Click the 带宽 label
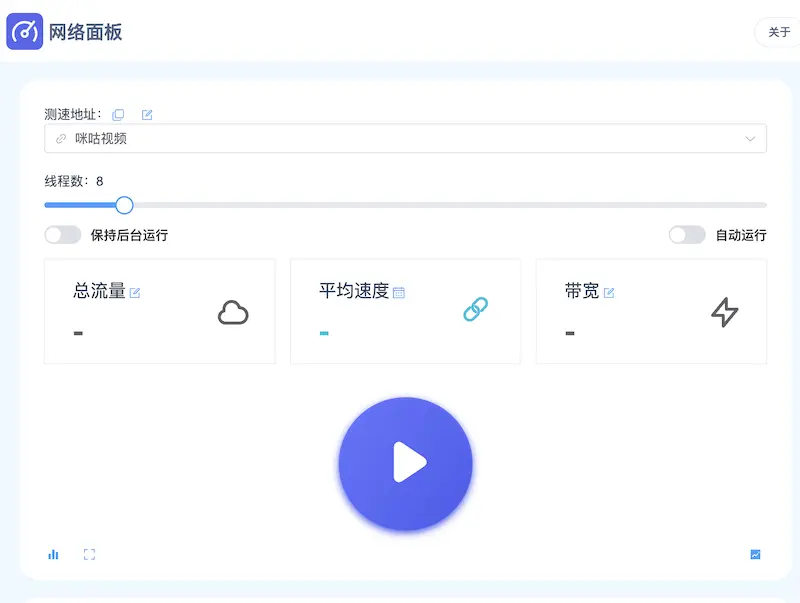800x603 pixels. (582, 291)
